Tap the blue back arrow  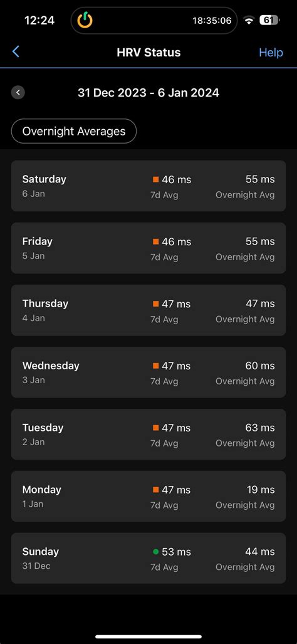point(16,52)
